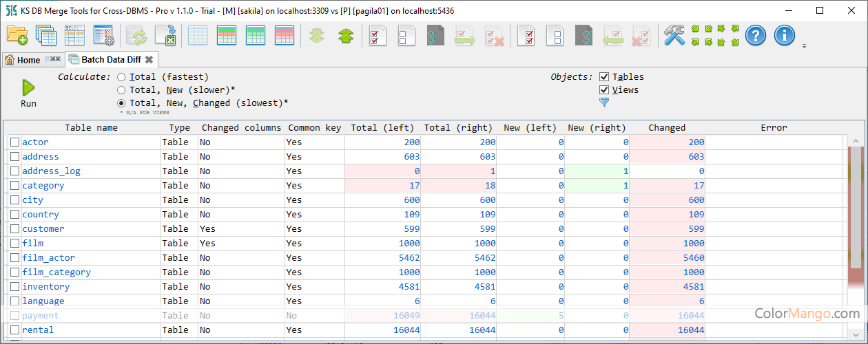Tick the checkbox for inventory row
The height and width of the screenshot is (344, 868).
pos(14,286)
